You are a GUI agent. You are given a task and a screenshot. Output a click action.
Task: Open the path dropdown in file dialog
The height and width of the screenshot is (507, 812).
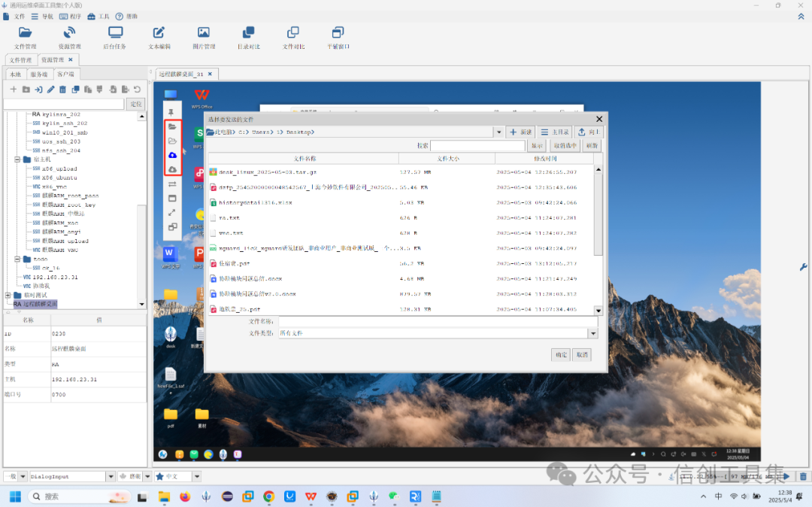498,132
